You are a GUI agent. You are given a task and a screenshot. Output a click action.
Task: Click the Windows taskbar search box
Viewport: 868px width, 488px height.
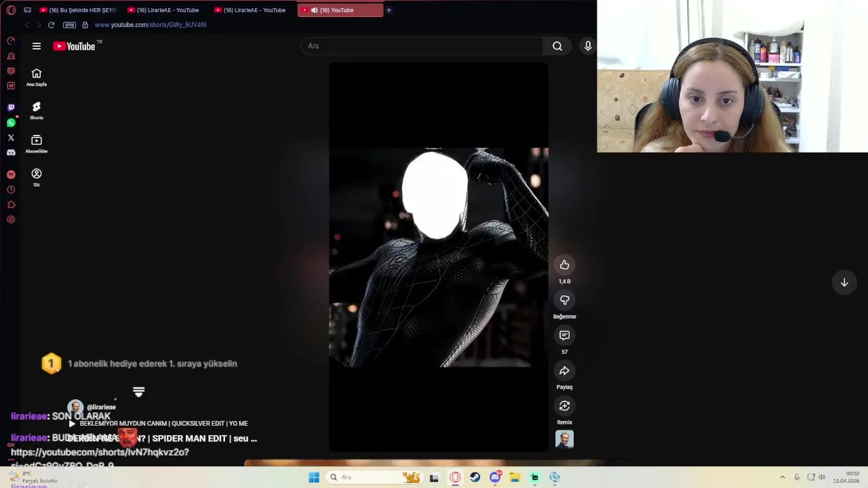[x=374, y=477]
